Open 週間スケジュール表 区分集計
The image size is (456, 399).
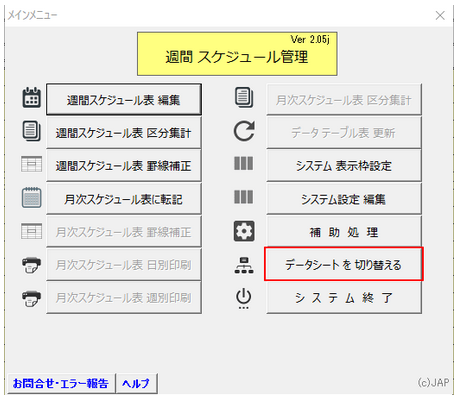click(x=124, y=133)
